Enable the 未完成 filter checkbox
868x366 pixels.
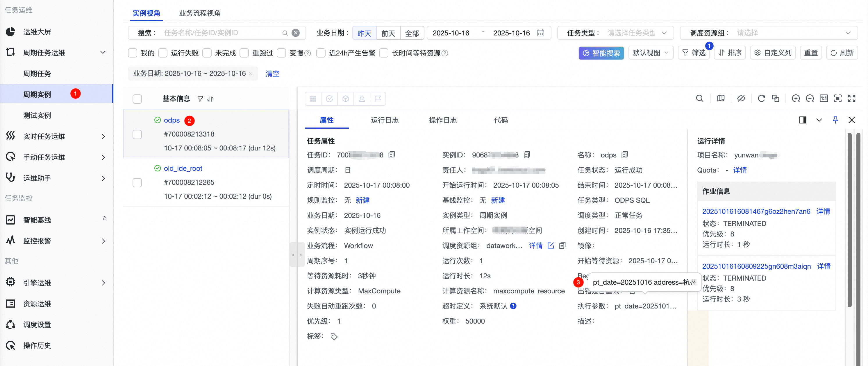coord(207,53)
